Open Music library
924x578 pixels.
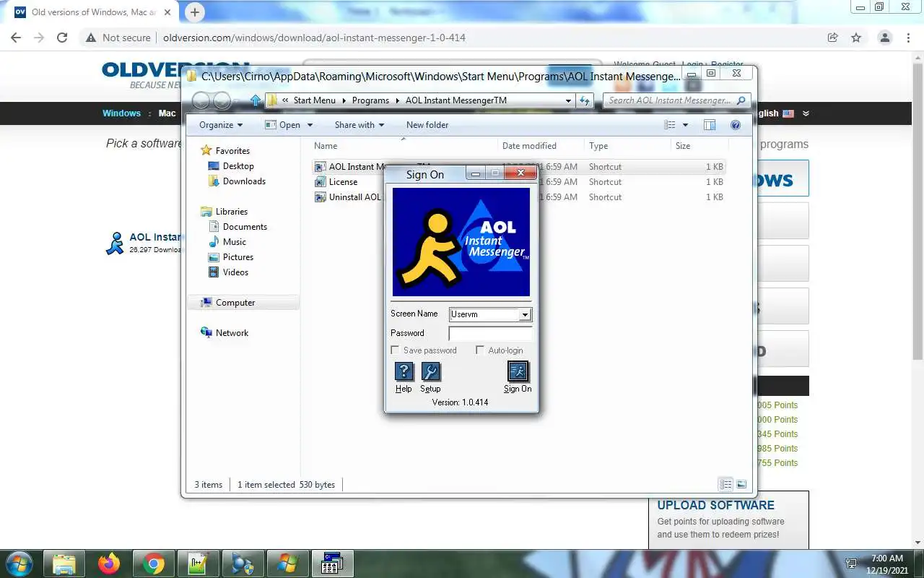click(234, 242)
